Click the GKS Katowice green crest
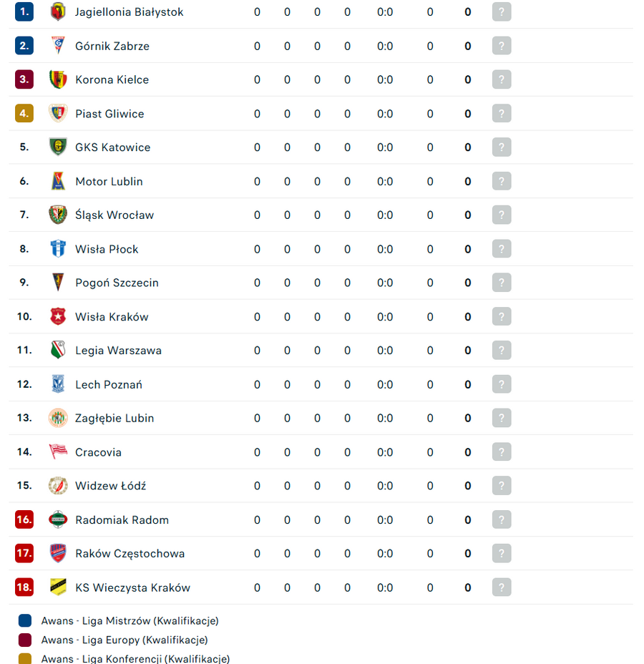The height and width of the screenshot is (664, 644). point(58,147)
